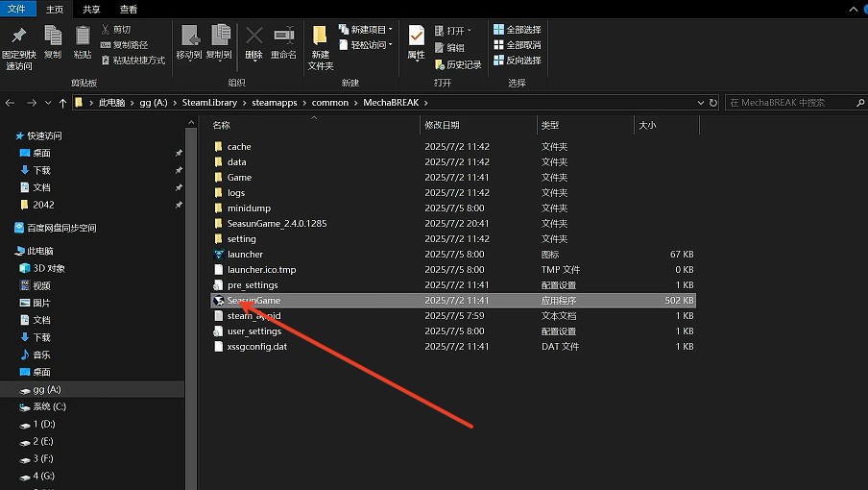
Task: Click the Paste icon in the ribbon
Action: point(83,41)
